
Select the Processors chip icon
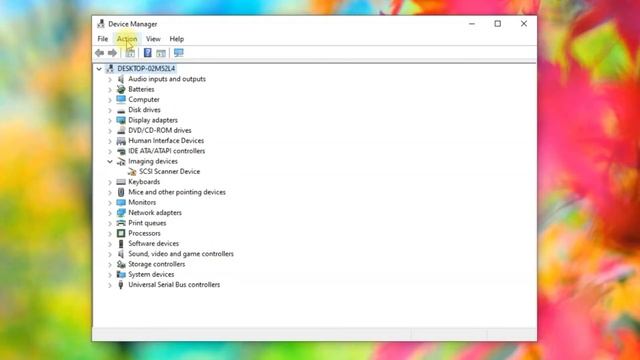coord(121,233)
